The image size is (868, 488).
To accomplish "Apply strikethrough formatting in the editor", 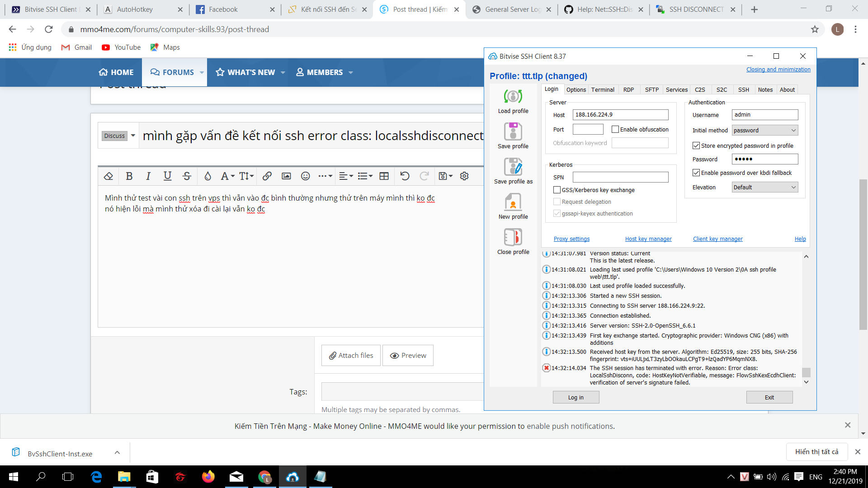I will coord(187,176).
